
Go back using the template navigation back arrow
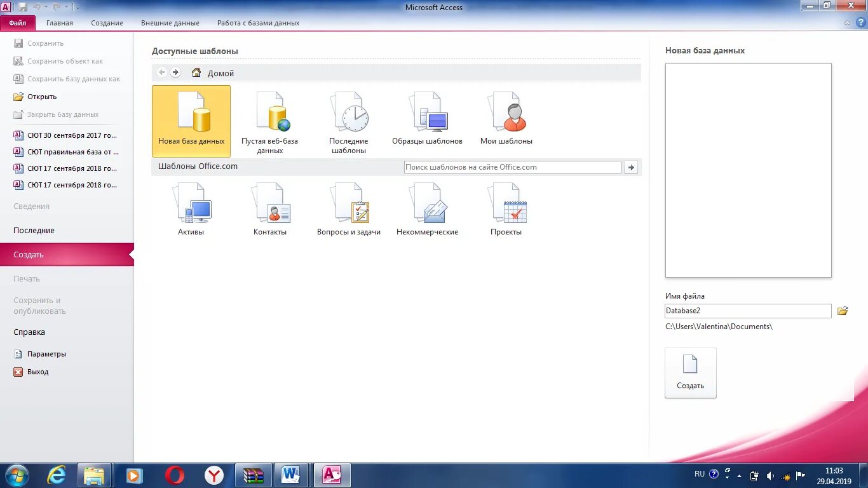point(161,72)
